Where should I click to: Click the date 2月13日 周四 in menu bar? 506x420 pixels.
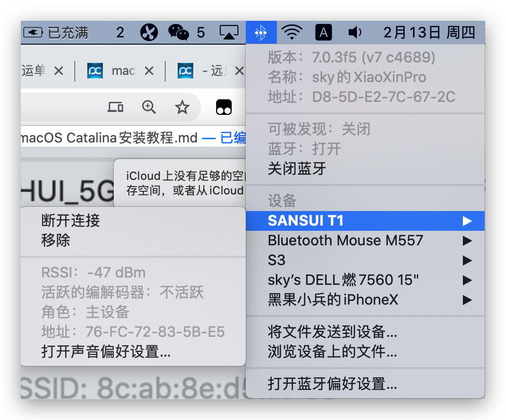click(429, 33)
